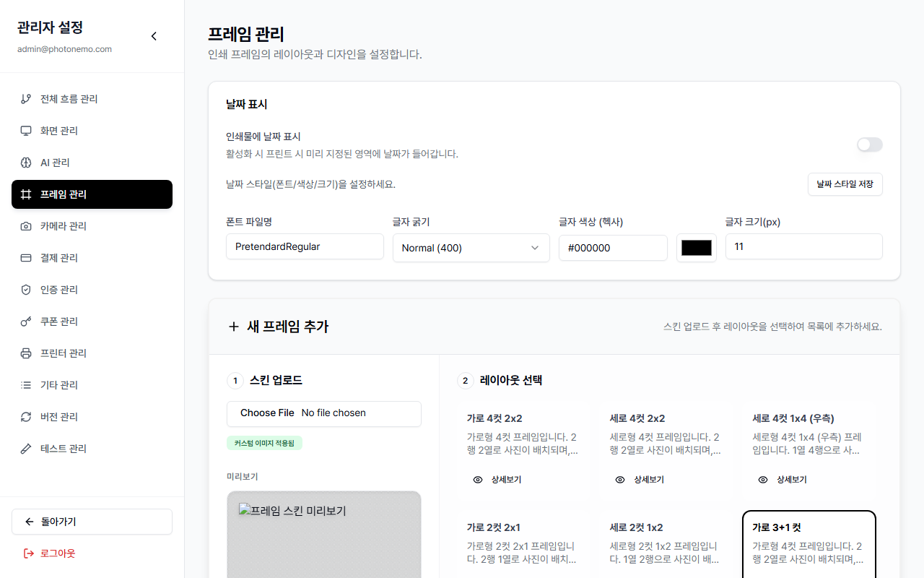Show details for 세로 4컷 1x4 (우측)
The image size is (924, 578).
click(x=783, y=480)
